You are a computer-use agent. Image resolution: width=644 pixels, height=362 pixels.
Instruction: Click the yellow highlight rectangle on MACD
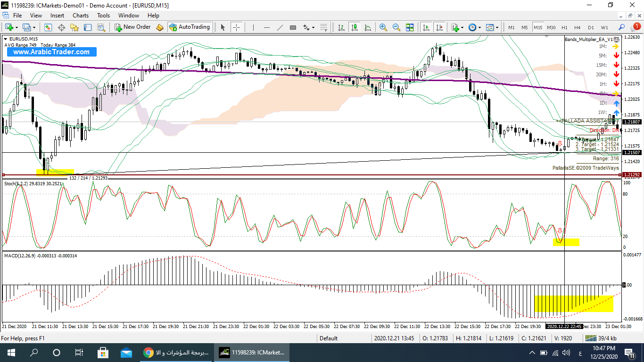pos(573,304)
